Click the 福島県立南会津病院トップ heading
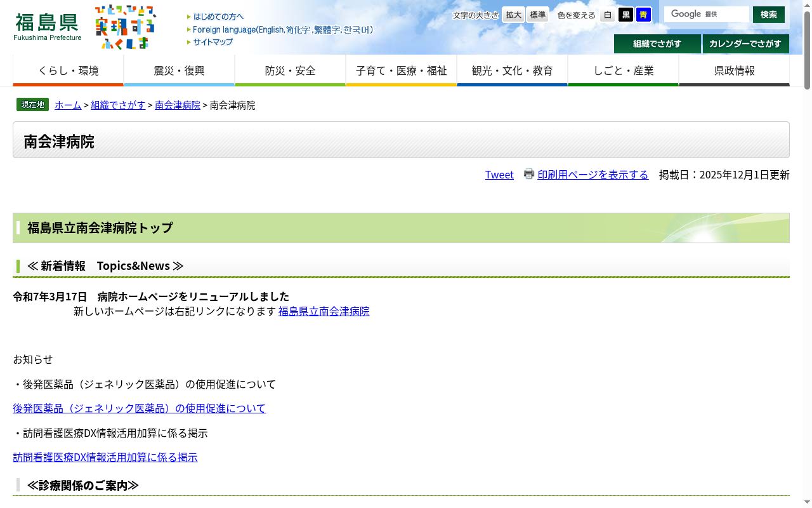This screenshot has width=812, height=508. click(x=100, y=228)
